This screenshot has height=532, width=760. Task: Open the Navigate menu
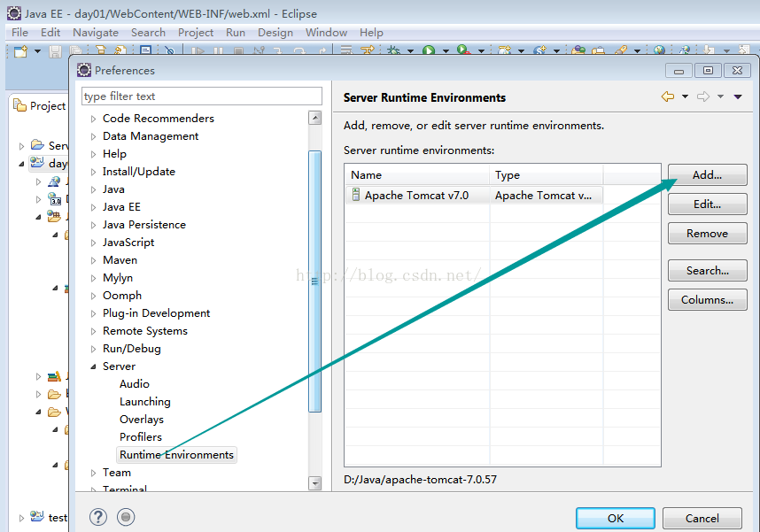(x=96, y=33)
